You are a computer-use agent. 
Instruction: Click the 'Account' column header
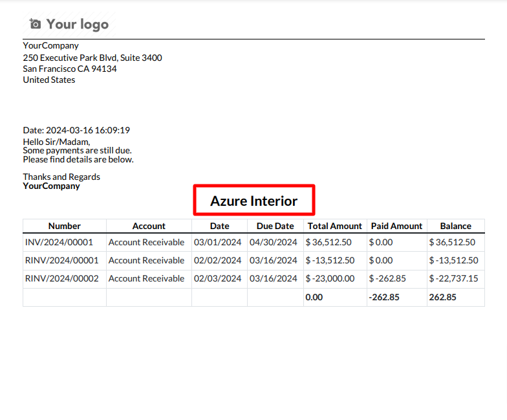(x=149, y=226)
